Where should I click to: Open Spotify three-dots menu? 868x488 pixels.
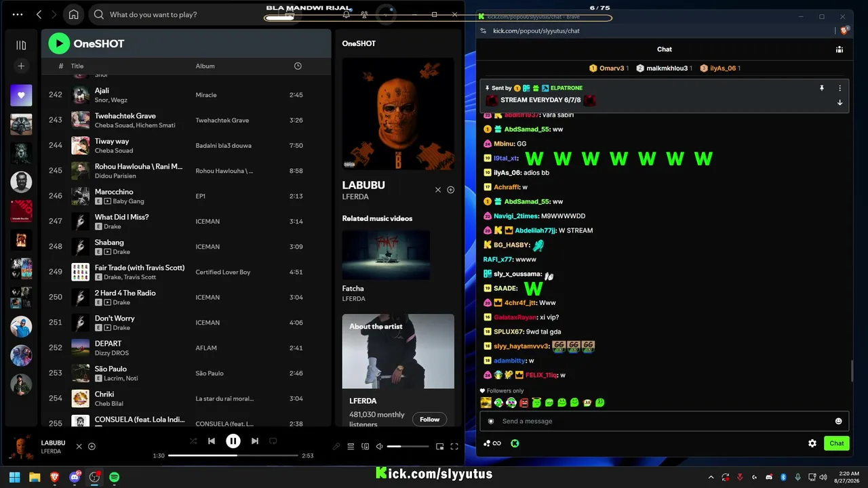[18, 14]
